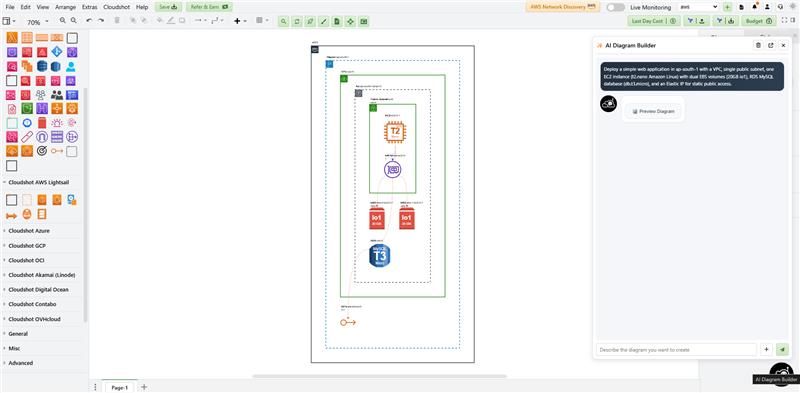
Task: Open the user account icon
Action: click(767, 7)
